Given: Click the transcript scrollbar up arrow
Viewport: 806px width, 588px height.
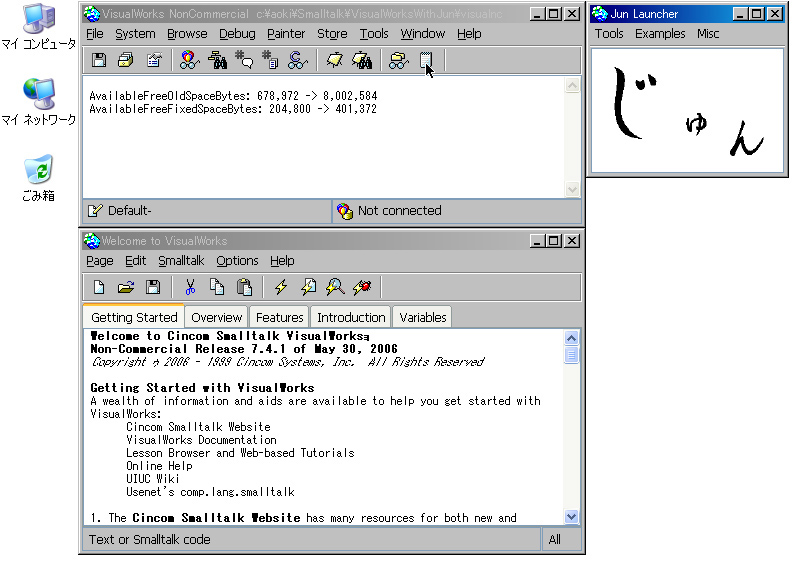Looking at the screenshot, I should click(572, 85).
